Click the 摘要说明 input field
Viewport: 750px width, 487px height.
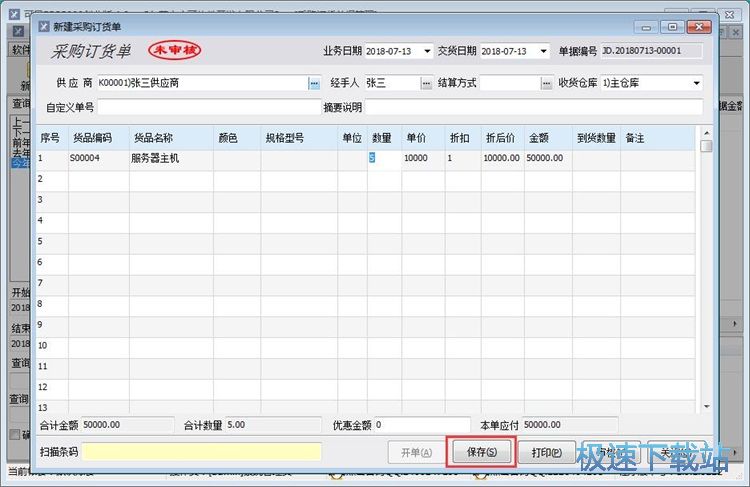click(534, 107)
